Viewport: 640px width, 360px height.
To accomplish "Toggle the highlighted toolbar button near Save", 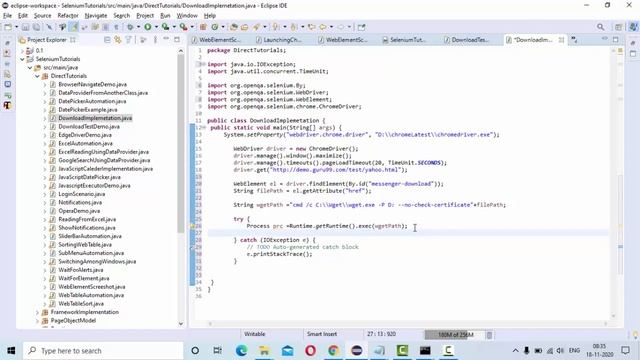I will [x=74, y=27].
